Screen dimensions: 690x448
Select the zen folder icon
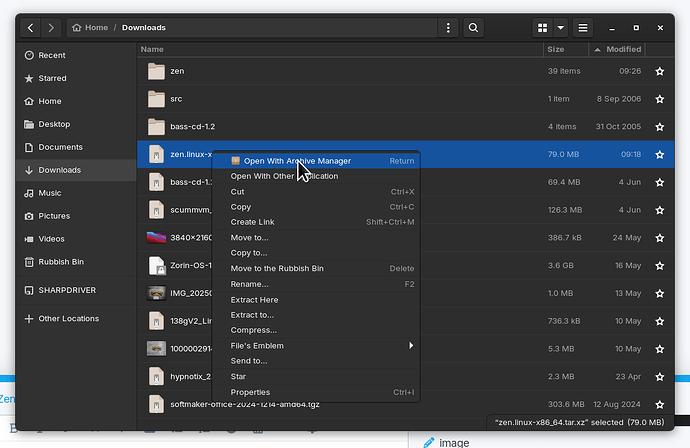coord(156,71)
